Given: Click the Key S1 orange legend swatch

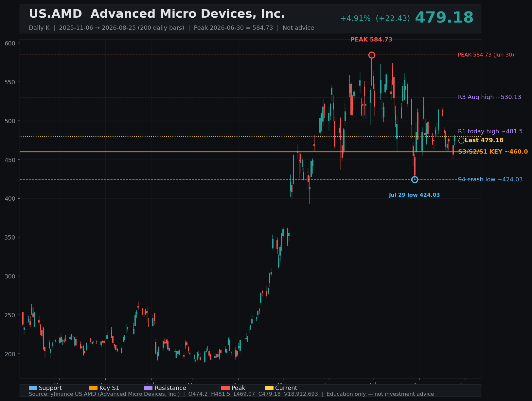Looking at the screenshot, I should pos(93,388).
